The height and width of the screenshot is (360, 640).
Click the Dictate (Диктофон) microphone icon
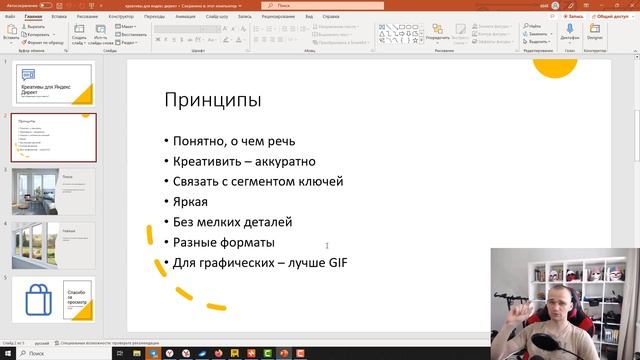click(570, 28)
